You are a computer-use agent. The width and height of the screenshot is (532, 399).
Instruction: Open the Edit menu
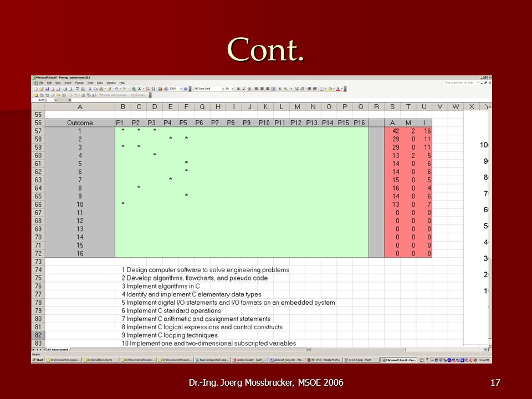[49, 83]
